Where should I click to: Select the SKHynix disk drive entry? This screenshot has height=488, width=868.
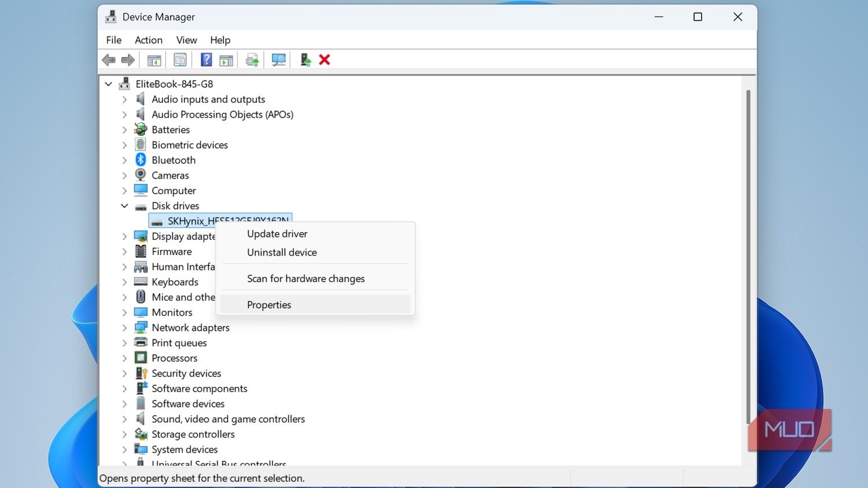point(220,220)
